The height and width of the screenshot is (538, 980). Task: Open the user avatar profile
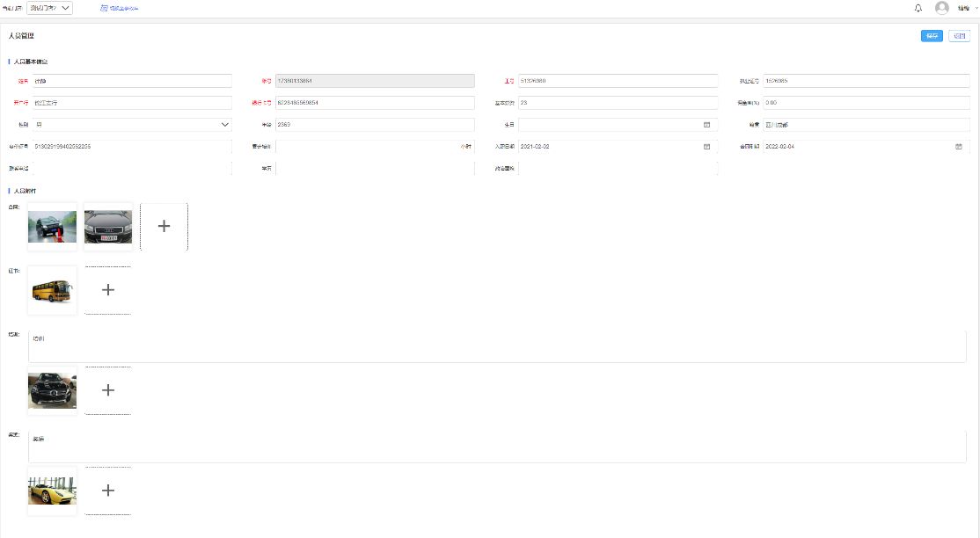[x=942, y=8]
